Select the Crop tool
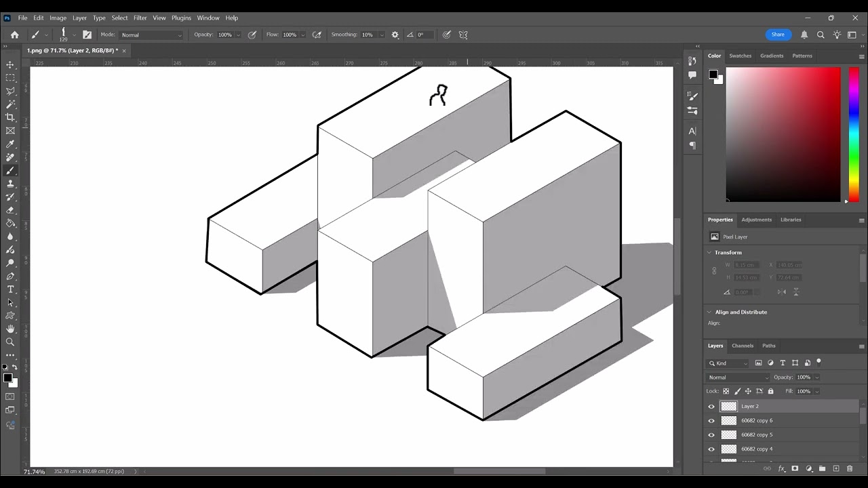This screenshot has width=868, height=488. [10, 117]
